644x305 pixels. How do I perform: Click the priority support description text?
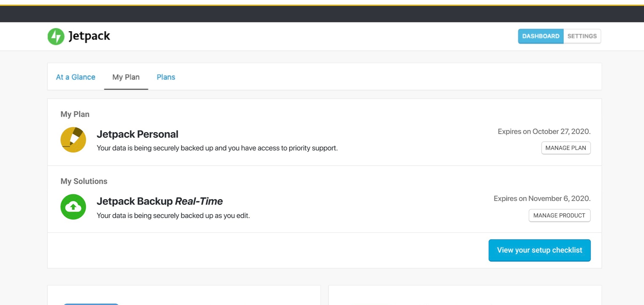[217, 148]
